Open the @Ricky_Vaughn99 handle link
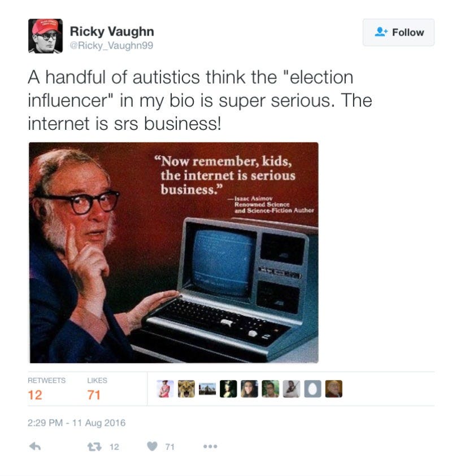Image resolution: width=452 pixels, height=476 pixels. coord(111,46)
